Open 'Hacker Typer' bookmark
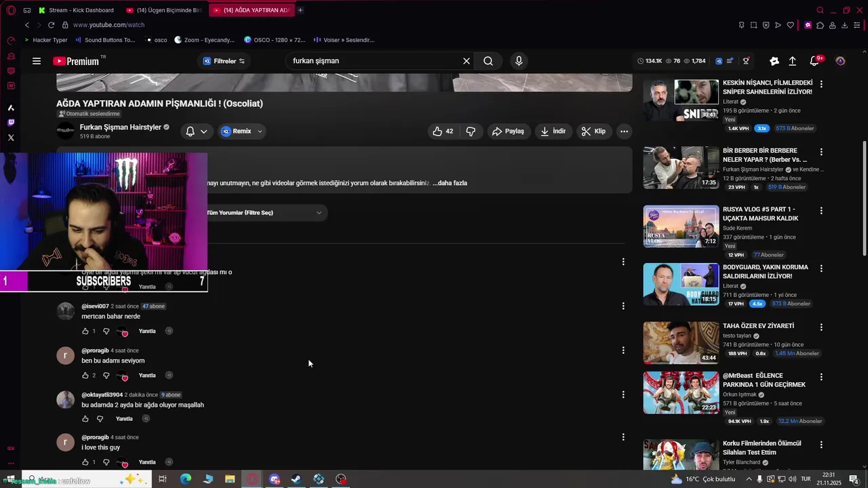This screenshot has height=488, width=868. [45, 40]
